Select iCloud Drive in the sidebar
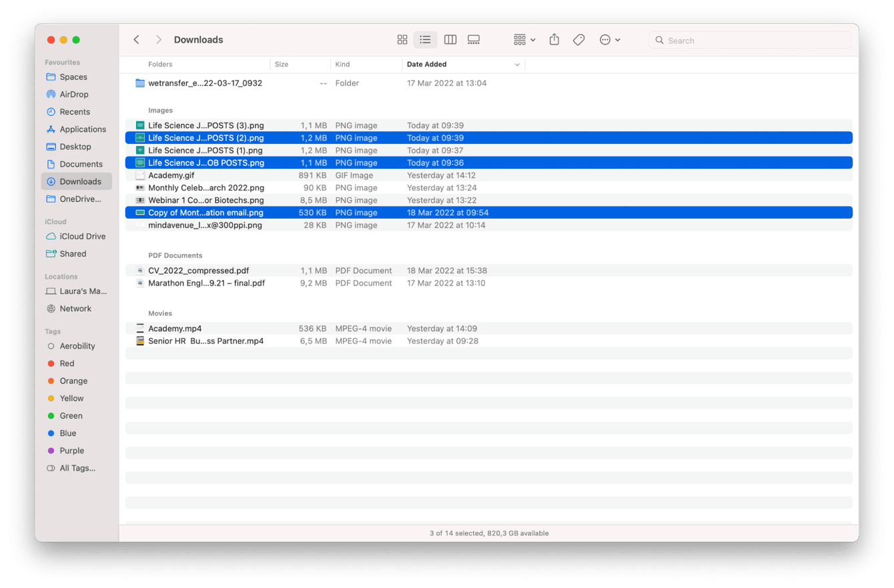 click(x=79, y=236)
